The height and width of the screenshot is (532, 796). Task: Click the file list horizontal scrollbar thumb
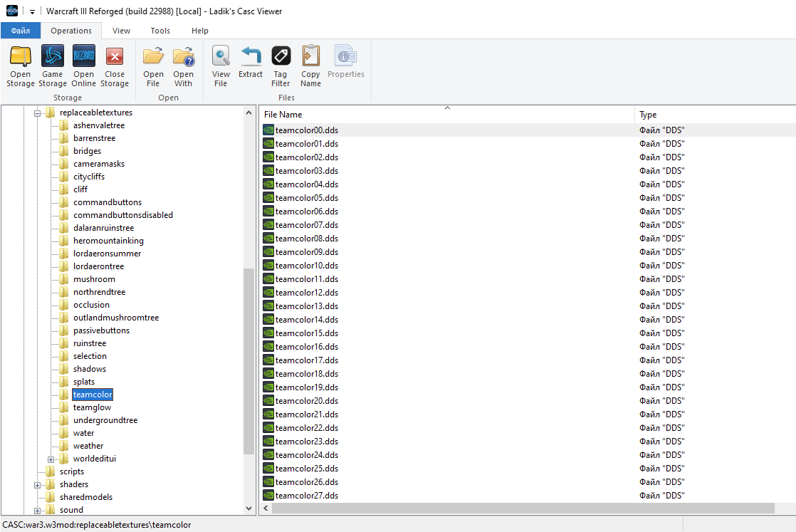523,508
